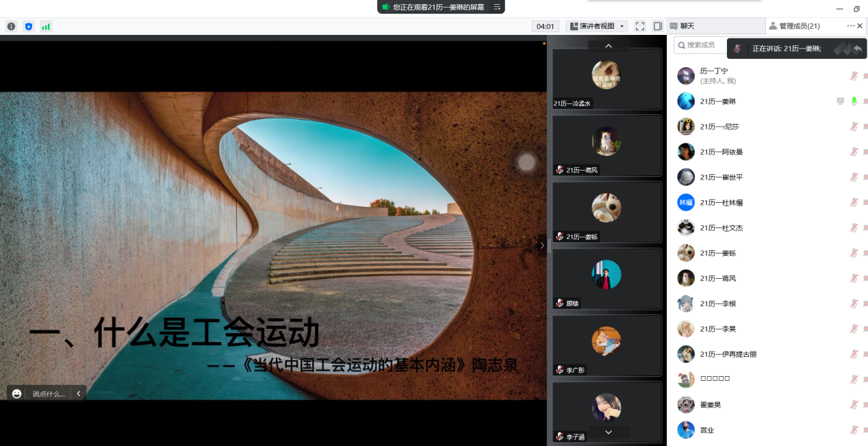The height and width of the screenshot is (446, 868).
Task: Toggle the side panel layout icon
Action: pos(657,26)
